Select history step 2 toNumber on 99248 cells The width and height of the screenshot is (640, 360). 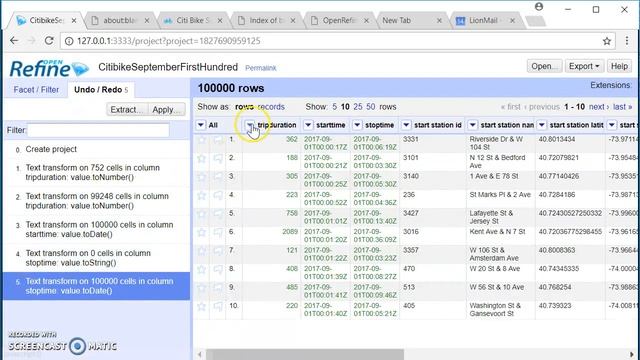[96, 201]
